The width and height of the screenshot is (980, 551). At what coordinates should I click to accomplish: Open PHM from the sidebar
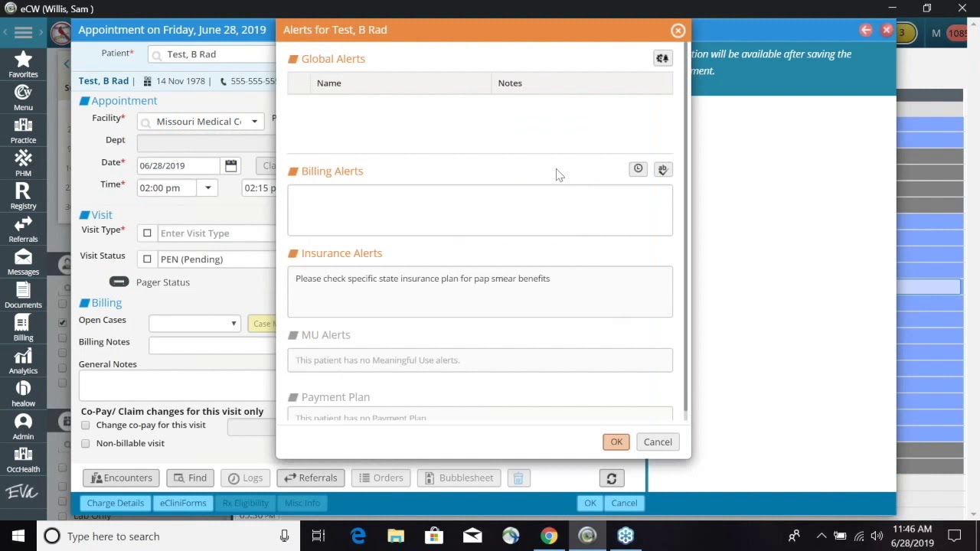(x=23, y=163)
